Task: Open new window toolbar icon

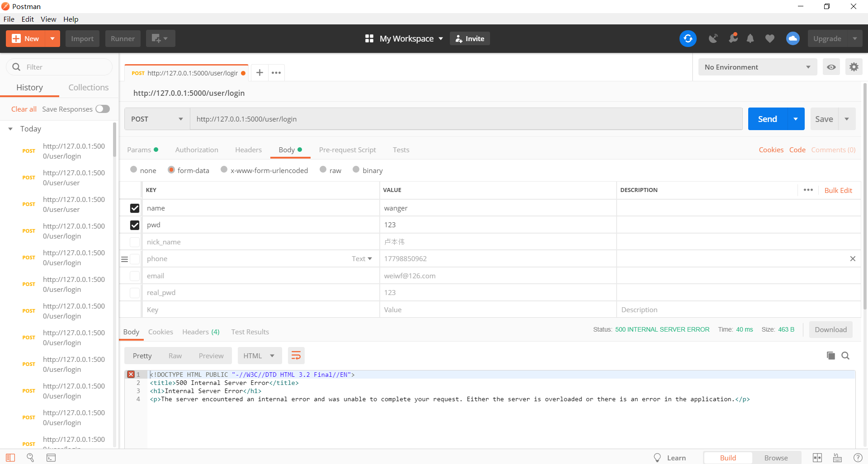Action: coord(160,38)
